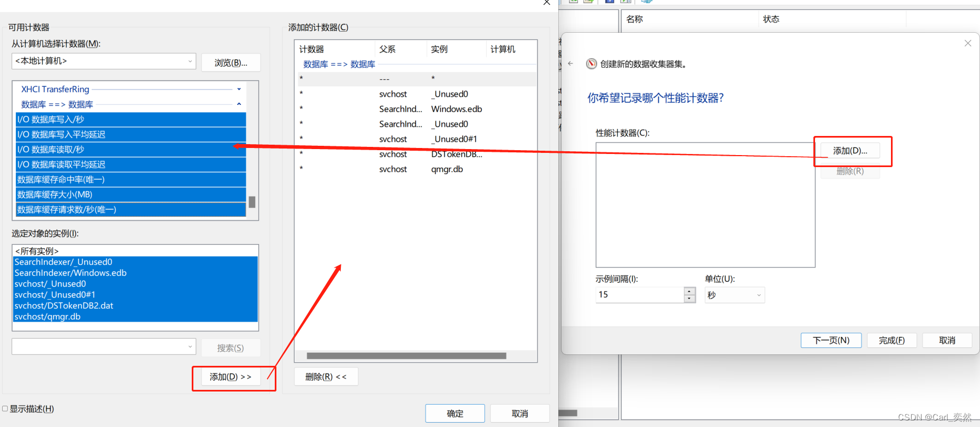Click 取消 in the add counters dialog

[x=519, y=413]
